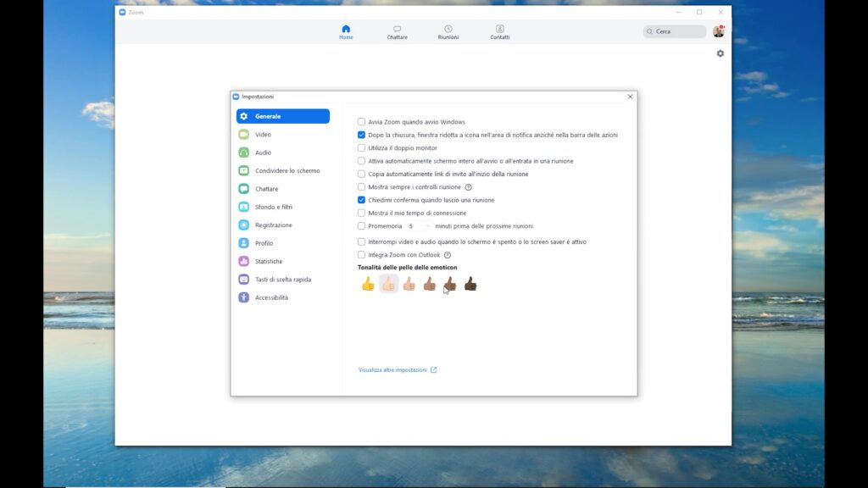Open the Video settings icon in sidebar
The height and width of the screenshot is (488, 868).
point(244,135)
